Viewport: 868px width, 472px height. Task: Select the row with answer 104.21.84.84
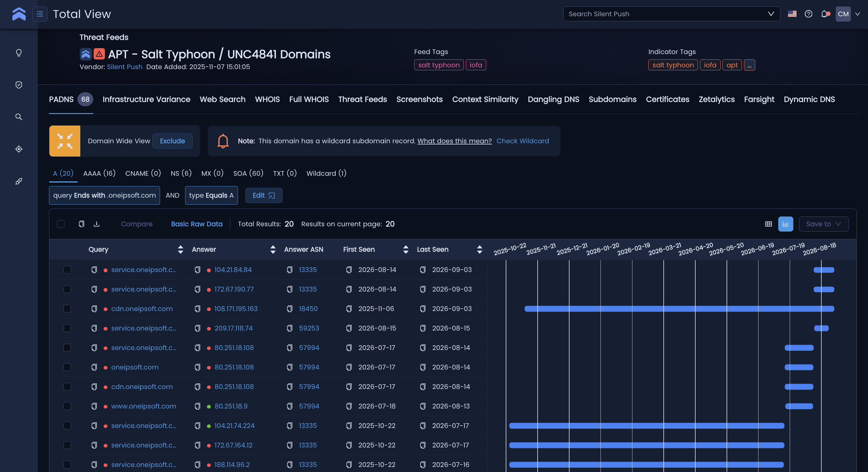pyautogui.click(x=67, y=270)
